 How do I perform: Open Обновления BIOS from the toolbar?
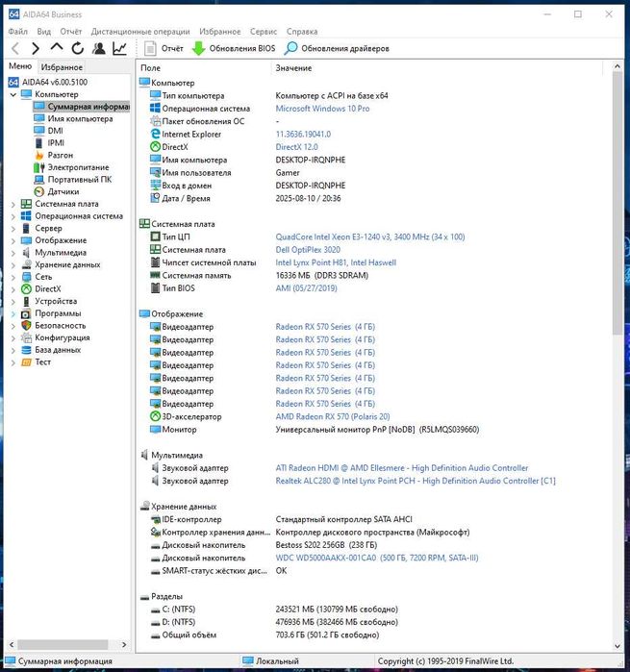[x=234, y=48]
